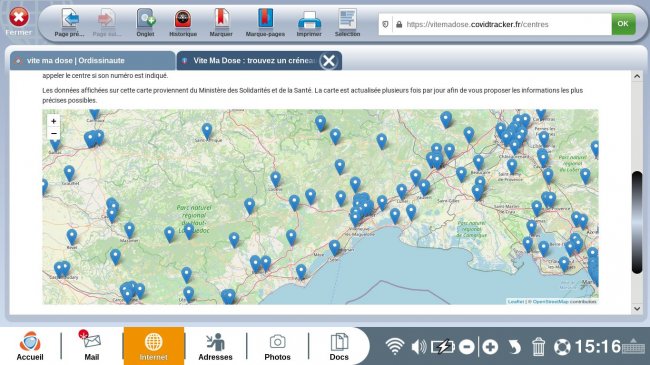The height and width of the screenshot is (365, 650).
Task: Zoom in on the map
Action: [x=53, y=121]
